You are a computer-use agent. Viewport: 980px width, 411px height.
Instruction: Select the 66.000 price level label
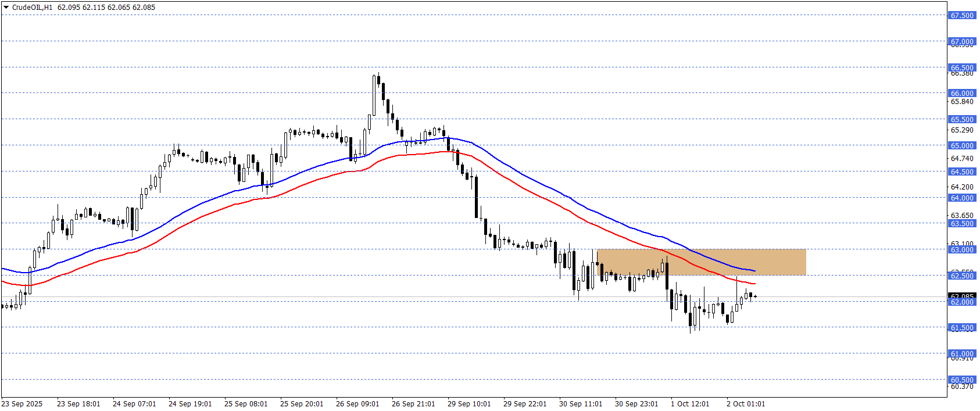961,93
